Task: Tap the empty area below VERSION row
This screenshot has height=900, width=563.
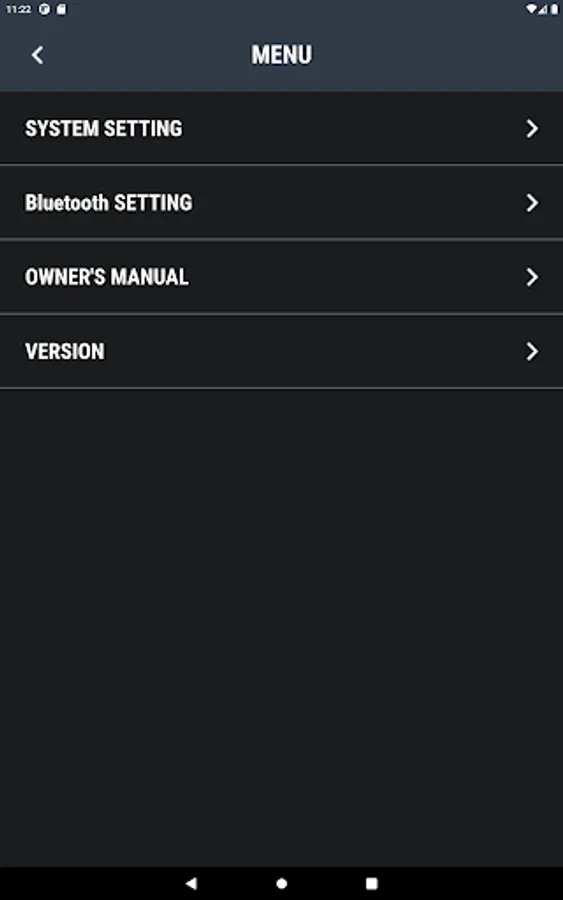Action: (x=281, y=627)
